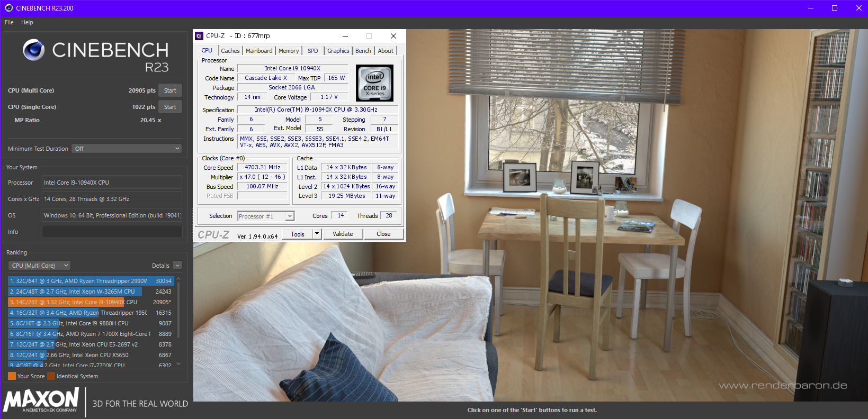Click the CPU (Multi Core) score 20905 pts

[x=142, y=90]
